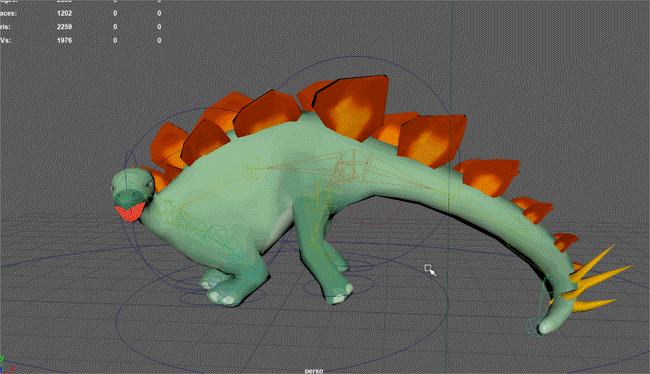Pick the teal tail tip control circle
This screenshot has height=374, width=650.
coord(535,327)
